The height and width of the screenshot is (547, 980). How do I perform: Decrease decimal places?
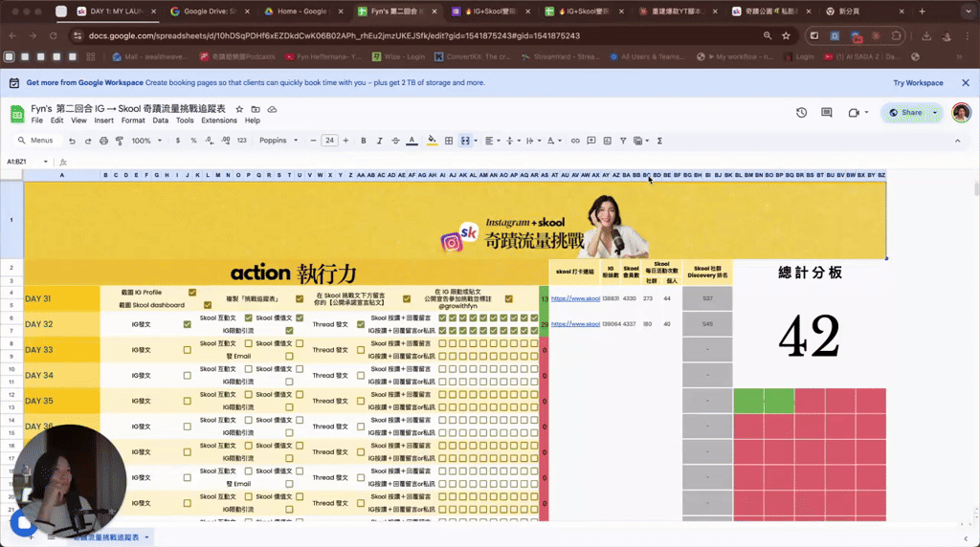(210, 142)
